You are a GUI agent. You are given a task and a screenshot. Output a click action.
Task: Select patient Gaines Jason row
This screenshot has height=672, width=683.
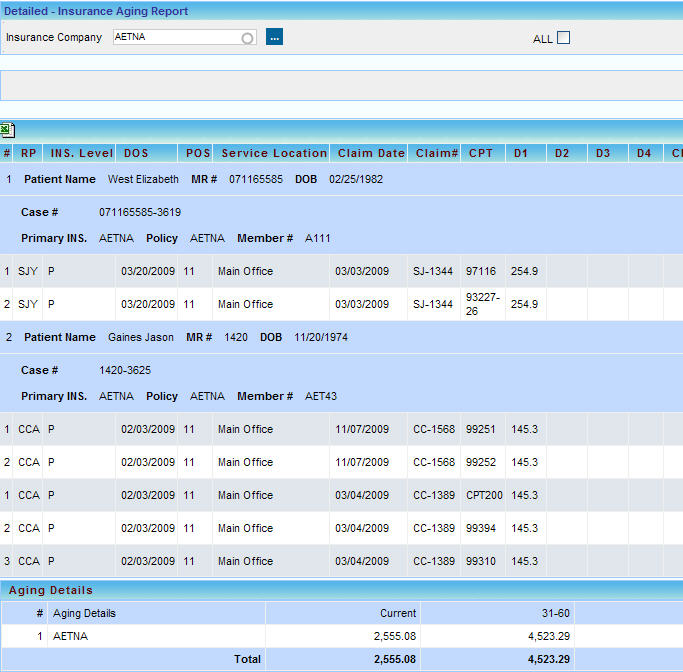(x=140, y=337)
